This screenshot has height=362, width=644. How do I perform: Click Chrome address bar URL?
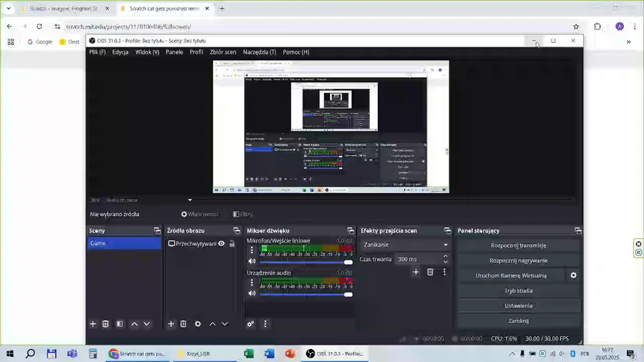[x=128, y=26]
